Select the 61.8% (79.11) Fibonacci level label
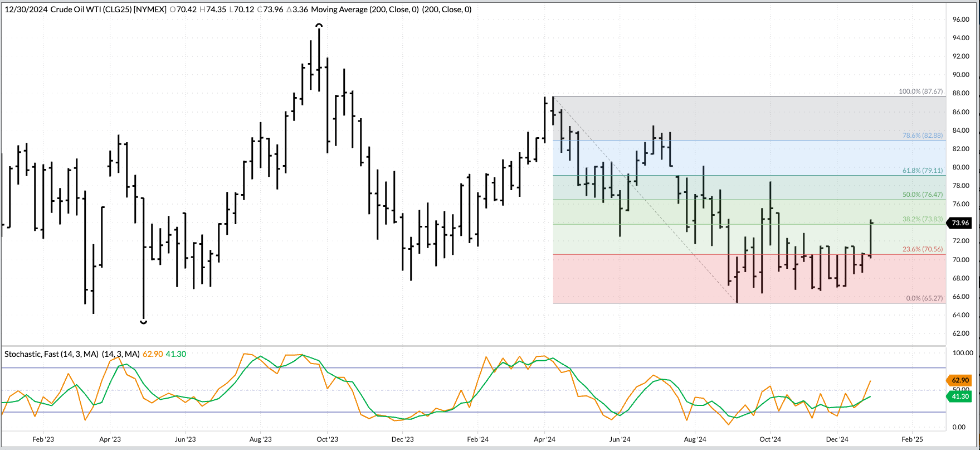The width and height of the screenshot is (980, 450). click(x=923, y=171)
